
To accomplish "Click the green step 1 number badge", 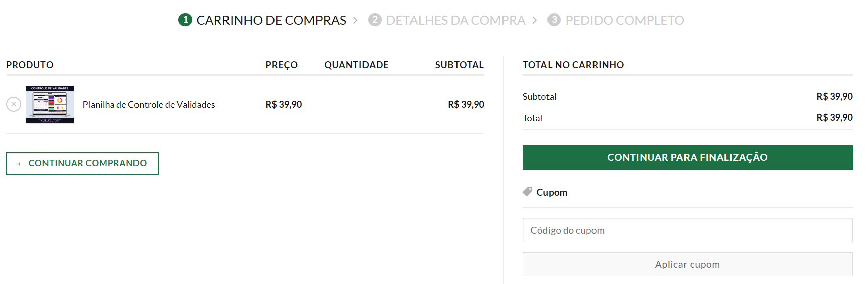I will [x=185, y=20].
